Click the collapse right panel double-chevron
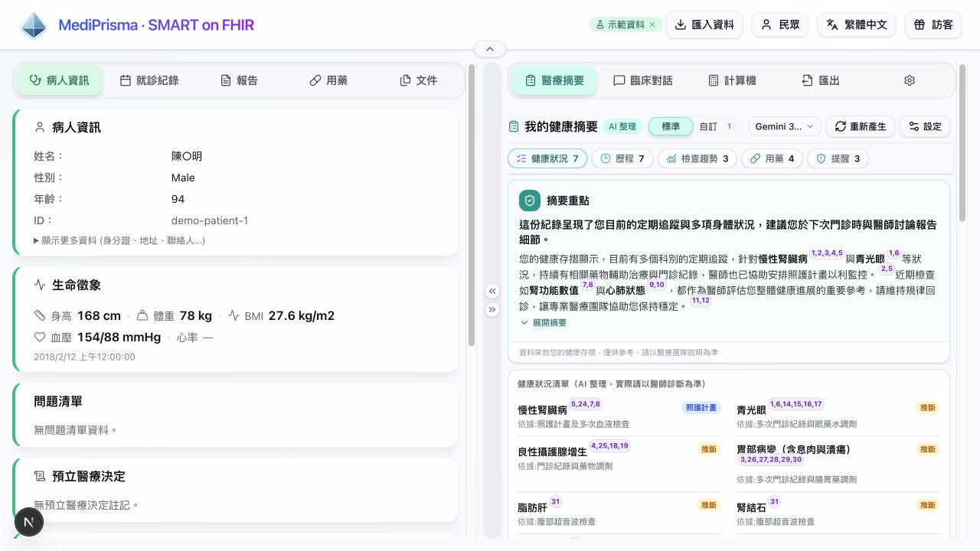Image resolution: width=980 pixels, height=551 pixels. [x=492, y=309]
